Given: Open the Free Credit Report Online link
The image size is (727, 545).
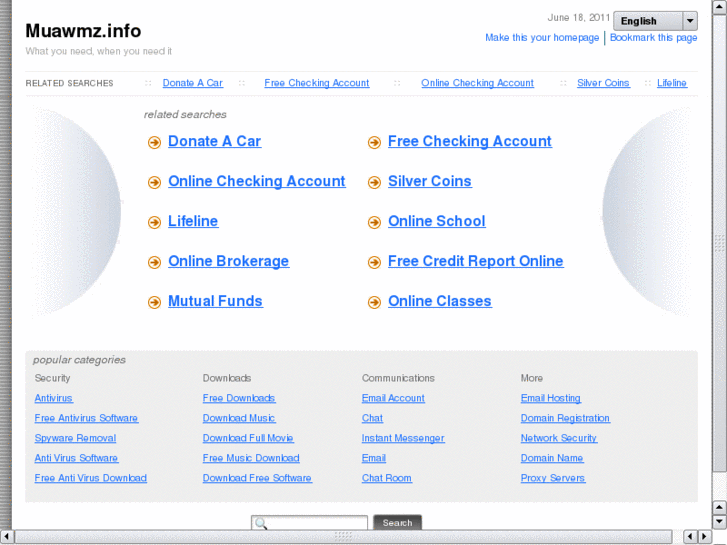Looking at the screenshot, I should pyautogui.click(x=476, y=261).
